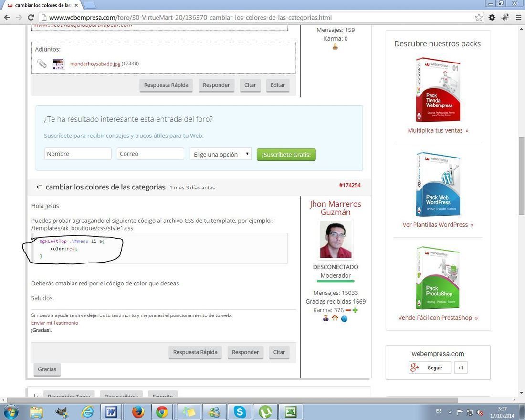Reload the page with the refresh icon
The height and width of the screenshot is (420, 525).
[31, 17]
